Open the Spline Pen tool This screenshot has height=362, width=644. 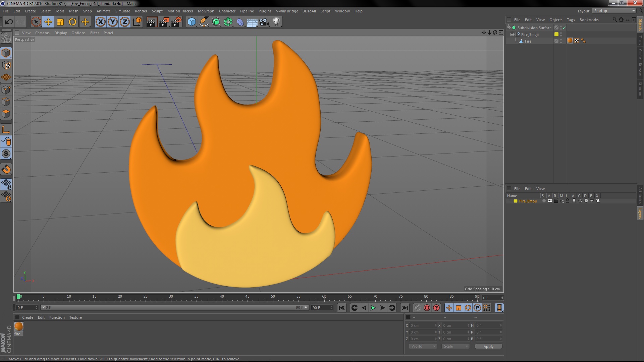pos(204,22)
